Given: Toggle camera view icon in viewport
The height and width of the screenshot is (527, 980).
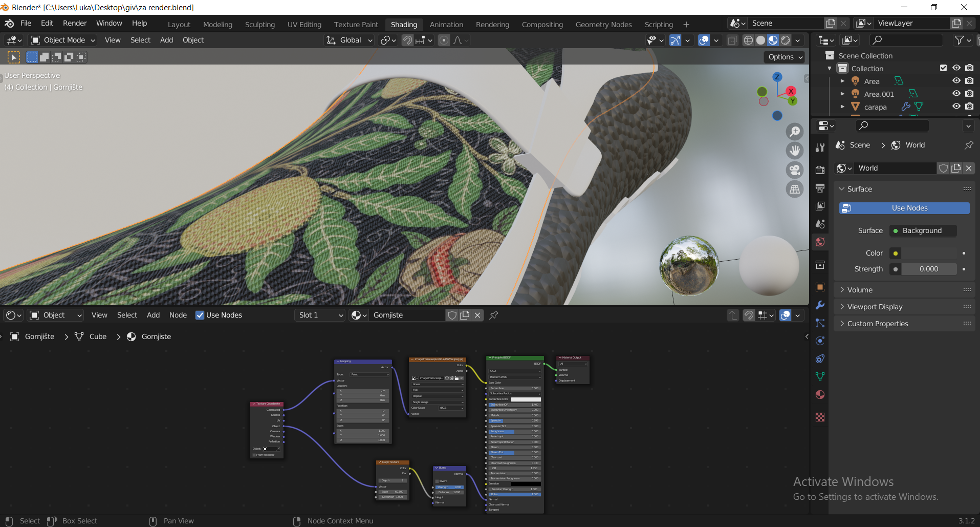Looking at the screenshot, I should tap(795, 170).
